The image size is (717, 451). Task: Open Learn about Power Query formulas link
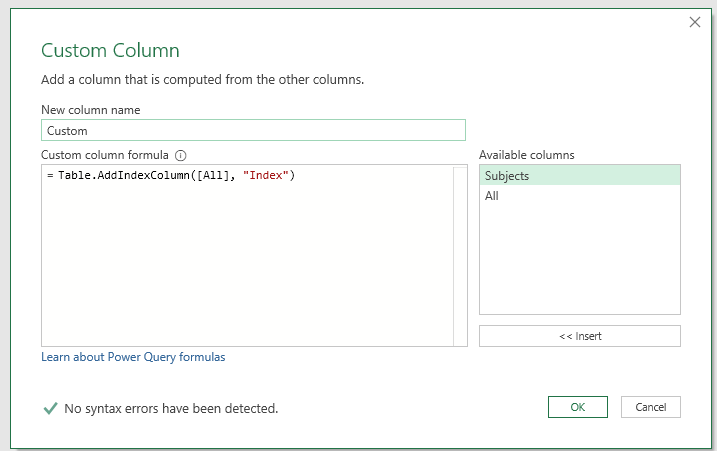(x=133, y=357)
